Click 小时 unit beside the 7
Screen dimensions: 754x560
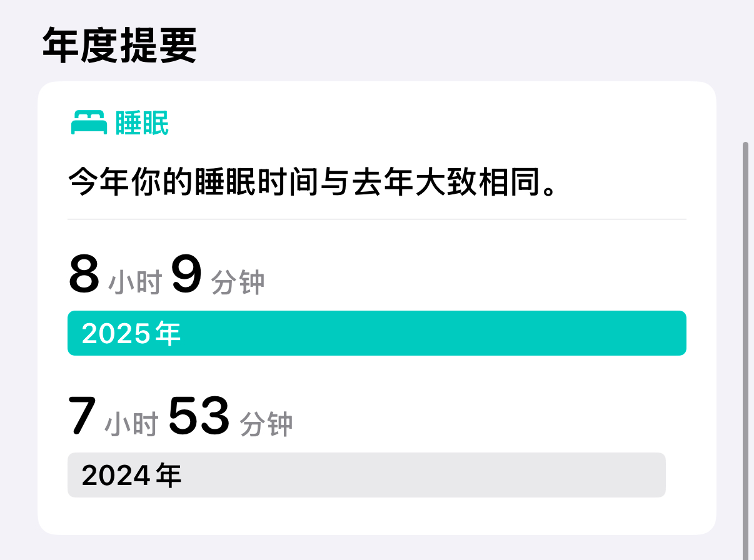(x=131, y=424)
